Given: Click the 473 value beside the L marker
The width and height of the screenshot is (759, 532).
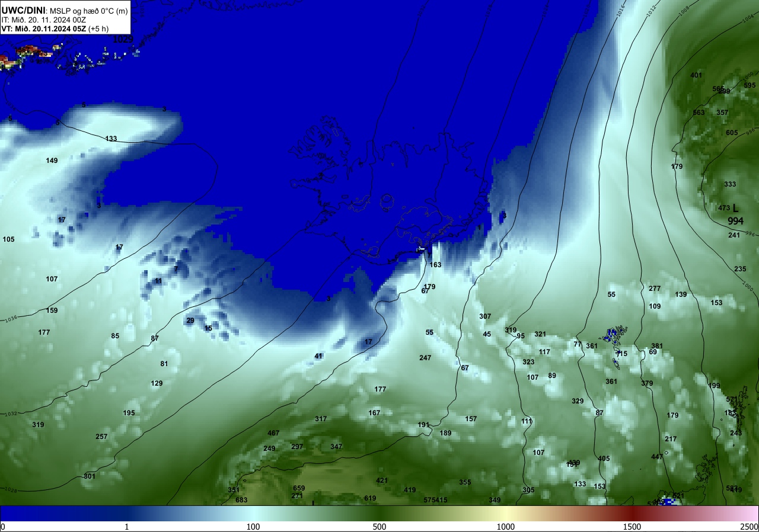Looking at the screenshot, I should pos(724,208).
